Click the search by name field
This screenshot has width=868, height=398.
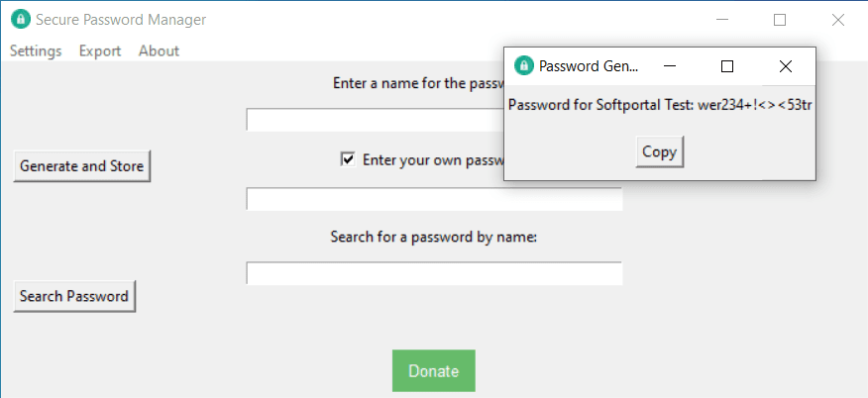pos(434,273)
